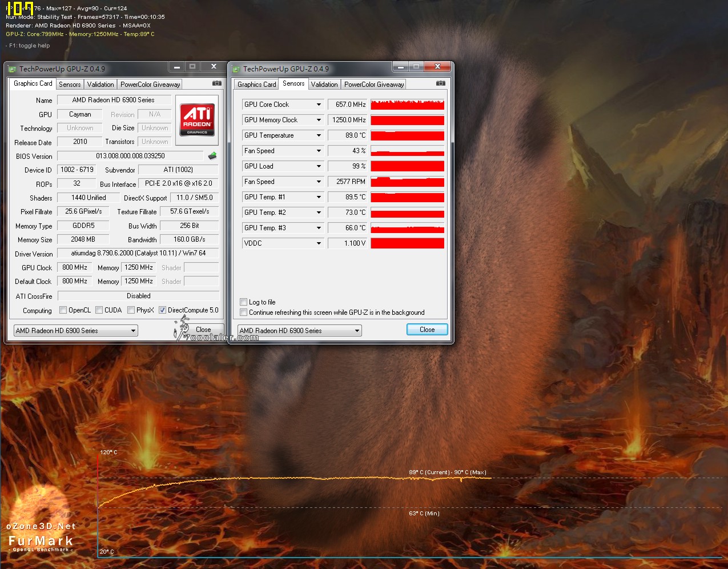The image size is (728, 569).
Task: Enable the OpenCL checkbox
Action: (x=63, y=310)
